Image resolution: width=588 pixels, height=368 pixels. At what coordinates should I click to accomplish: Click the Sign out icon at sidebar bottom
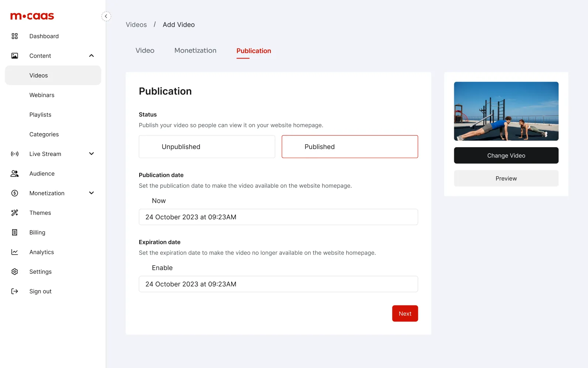[x=15, y=291]
